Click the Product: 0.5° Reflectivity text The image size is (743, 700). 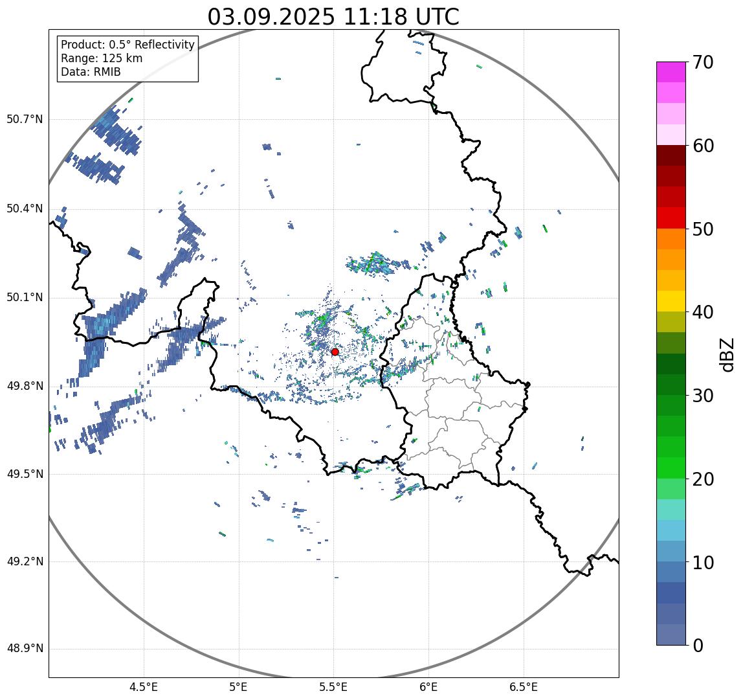coord(128,45)
